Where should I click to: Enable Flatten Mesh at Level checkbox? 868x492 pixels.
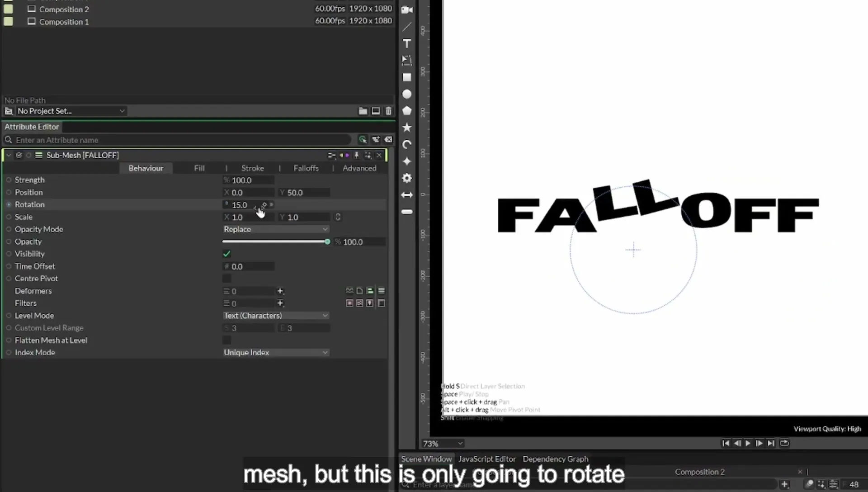(226, 340)
